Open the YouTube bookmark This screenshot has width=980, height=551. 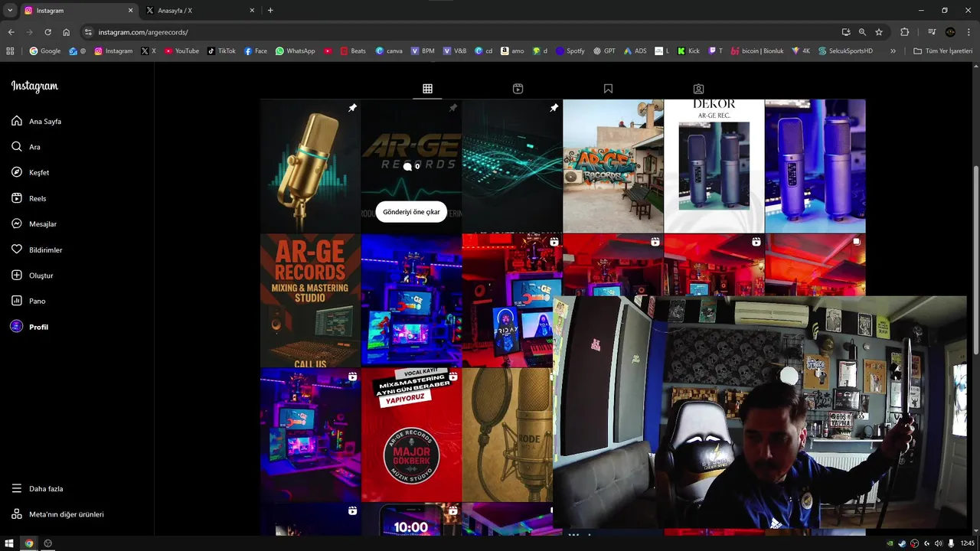(x=181, y=51)
